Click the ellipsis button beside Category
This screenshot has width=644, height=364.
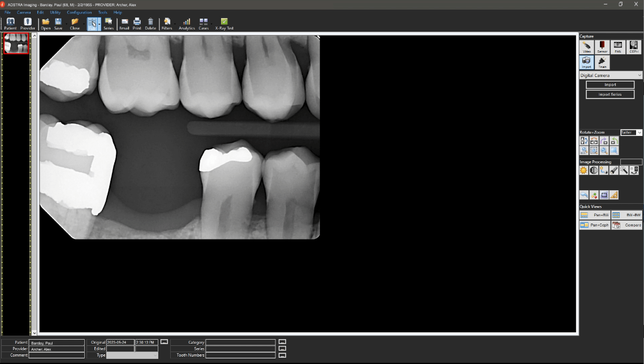click(282, 342)
